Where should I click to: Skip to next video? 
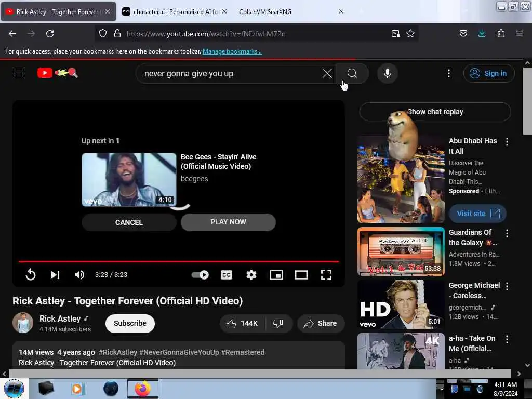pyautogui.click(x=55, y=274)
